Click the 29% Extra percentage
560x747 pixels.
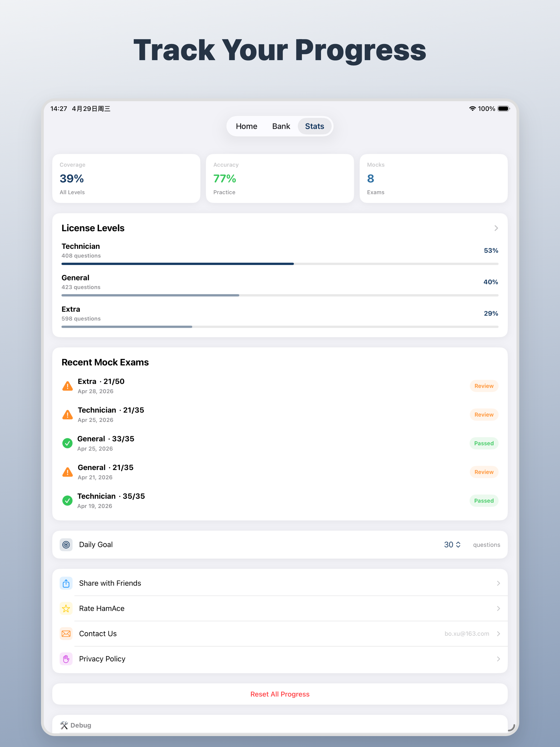pyautogui.click(x=491, y=313)
